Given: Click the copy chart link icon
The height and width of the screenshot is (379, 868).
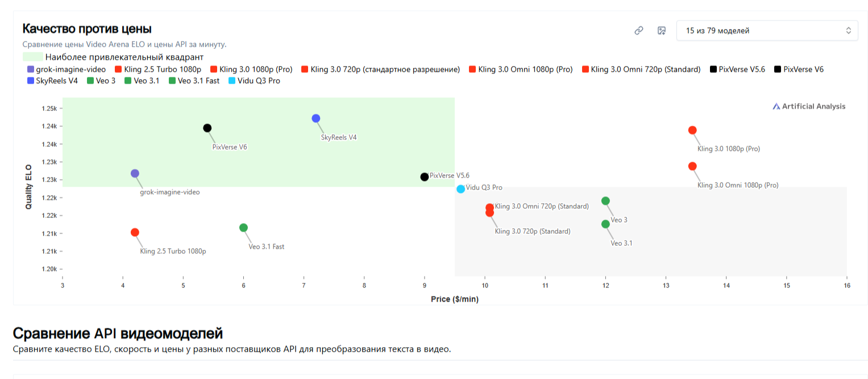Looking at the screenshot, I should [639, 31].
